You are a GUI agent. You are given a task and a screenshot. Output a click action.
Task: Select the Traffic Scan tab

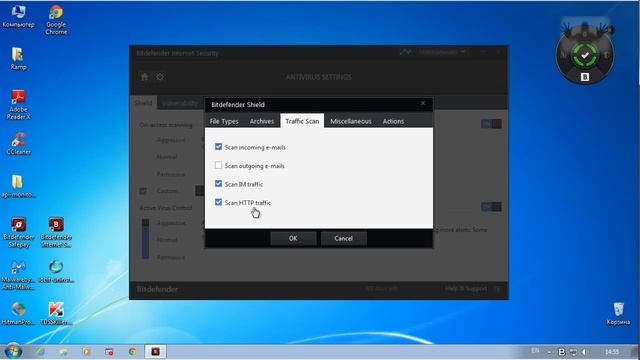[302, 121]
